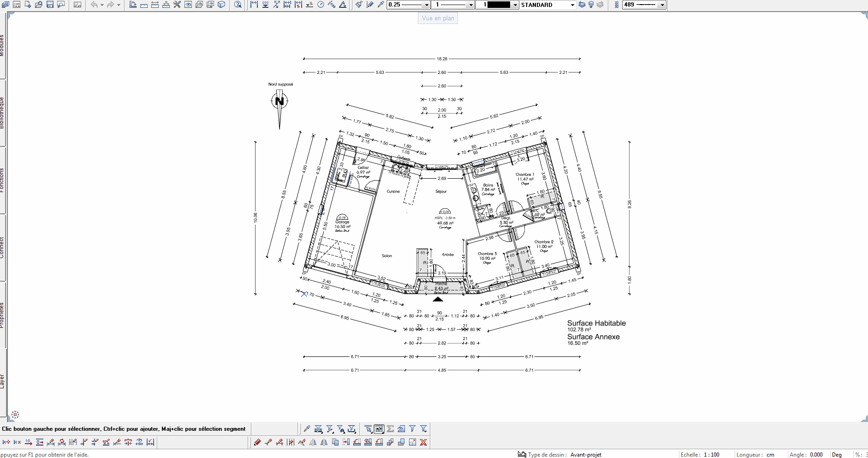Click the funnel filter icon in bottom toolbar
This screenshot has width=868, height=458.
[x=412, y=429]
